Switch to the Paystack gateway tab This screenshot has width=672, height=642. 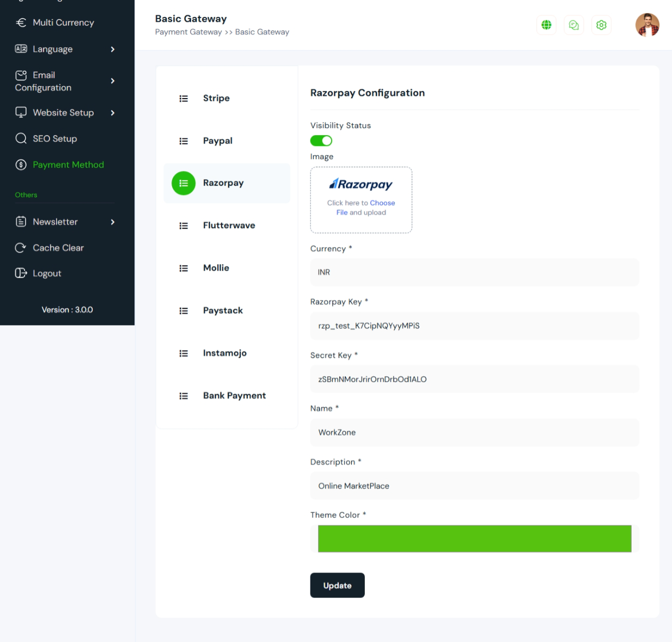coord(227,310)
